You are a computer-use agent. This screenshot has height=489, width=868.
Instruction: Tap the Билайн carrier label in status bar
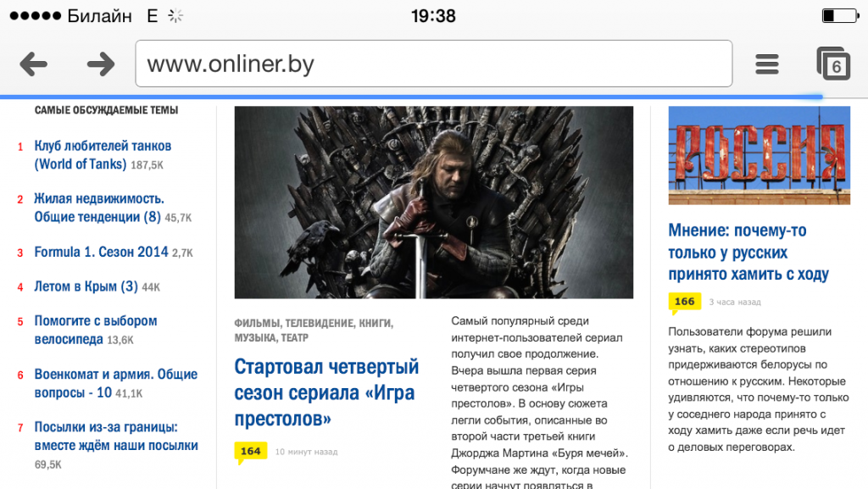100,16
